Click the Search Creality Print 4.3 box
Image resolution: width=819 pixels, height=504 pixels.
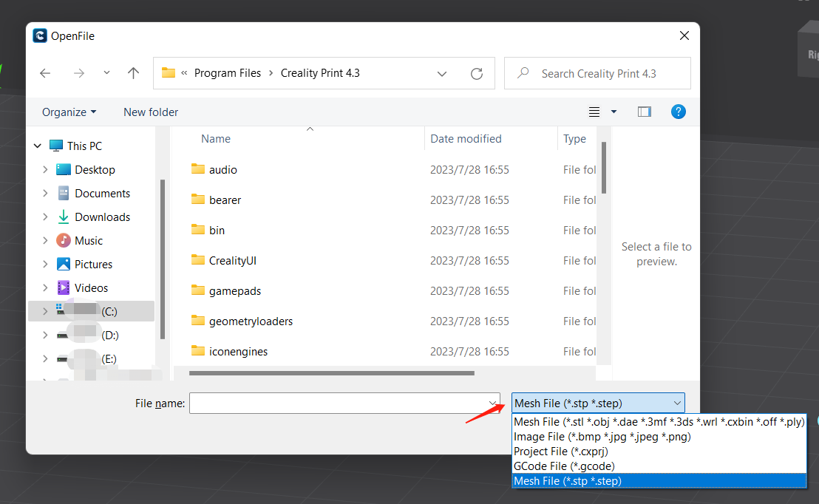(597, 74)
